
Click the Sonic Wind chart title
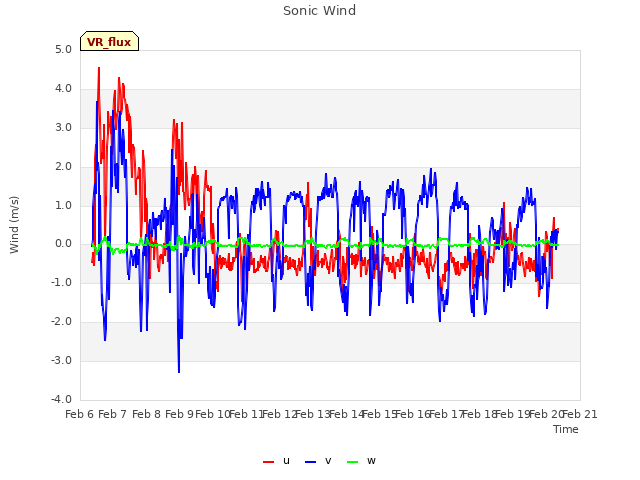pyautogui.click(x=320, y=11)
